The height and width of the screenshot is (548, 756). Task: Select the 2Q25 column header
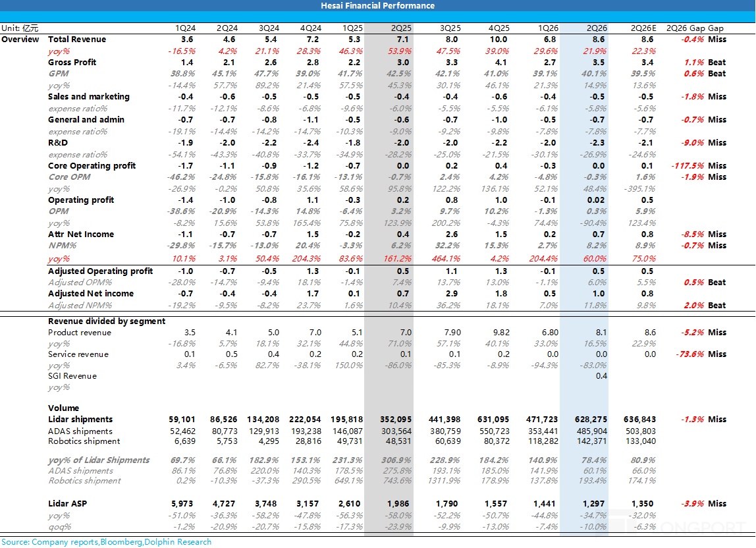(x=401, y=28)
